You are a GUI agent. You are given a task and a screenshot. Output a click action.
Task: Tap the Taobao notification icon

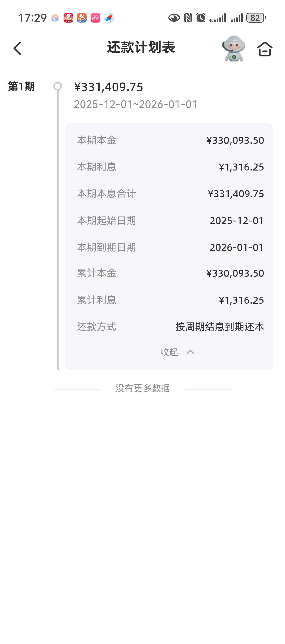coord(68,18)
